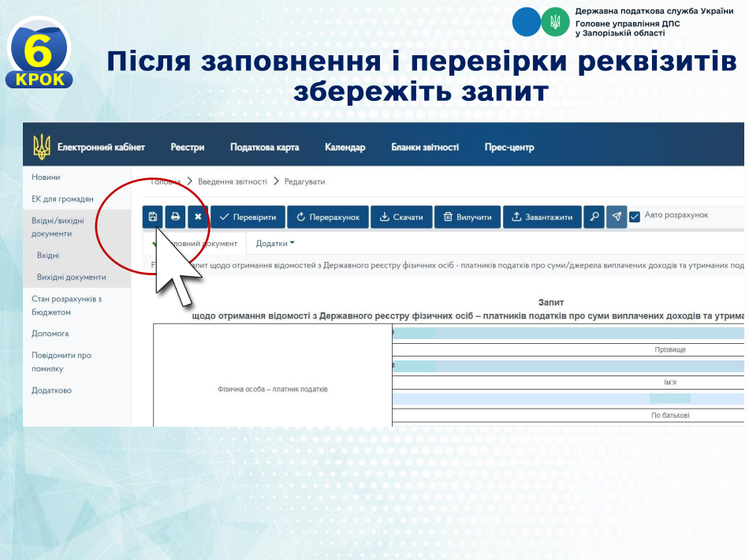Open Допомога in the sidebar

pyautogui.click(x=50, y=334)
